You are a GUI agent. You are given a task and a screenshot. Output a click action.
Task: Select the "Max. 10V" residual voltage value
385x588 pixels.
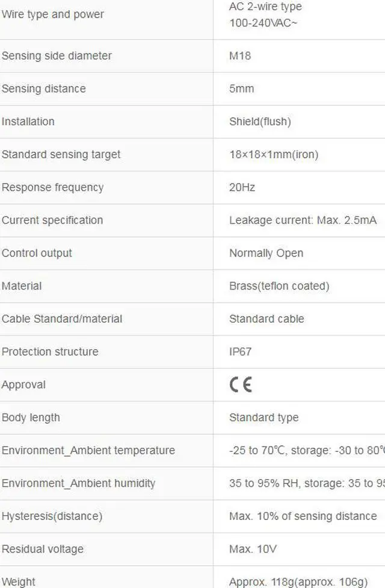point(248,549)
